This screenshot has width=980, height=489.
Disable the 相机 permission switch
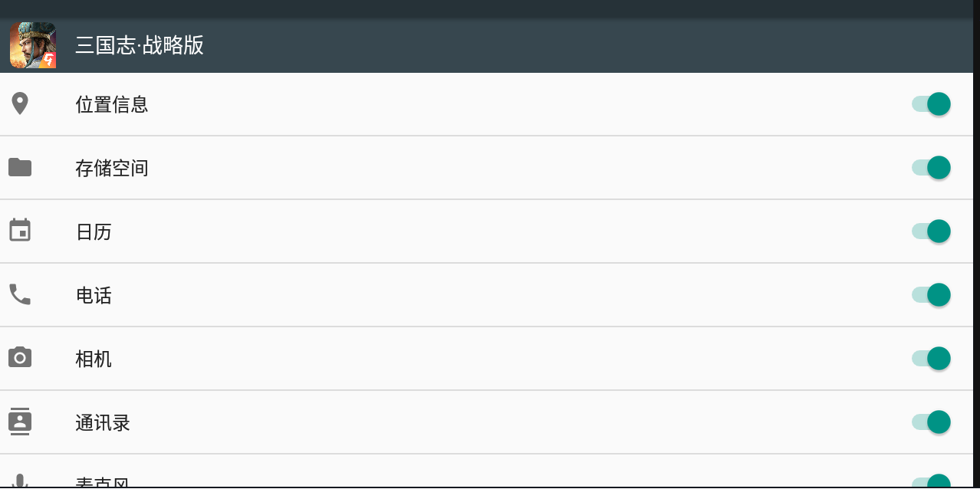[x=931, y=358]
